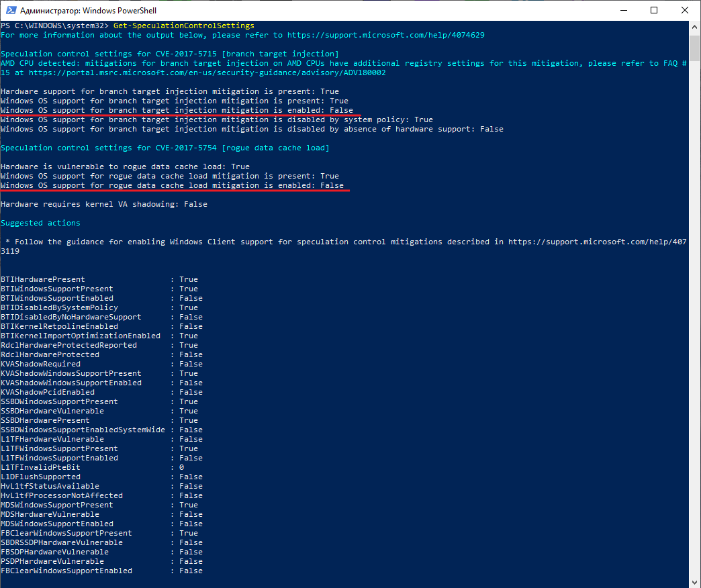The width and height of the screenshot is (701, 588).
Task: Open the PowerShell icon system menu
Action: 11,10
